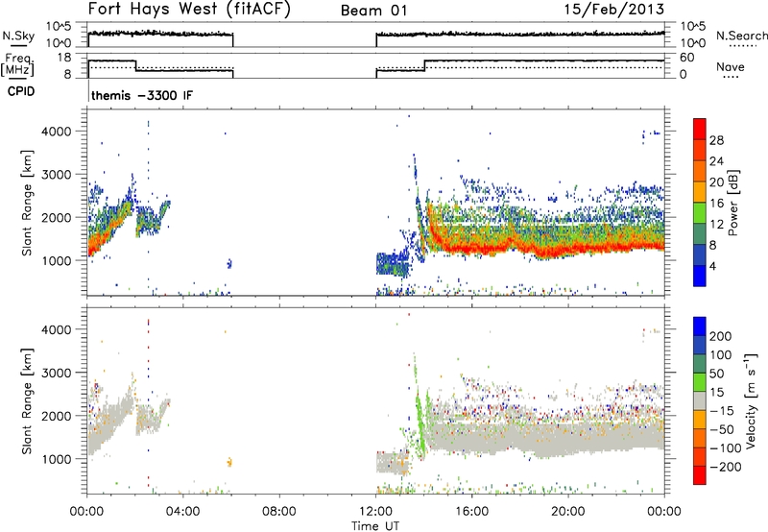Click the Fort Hays West (fitACF) title
The image size is (768, 532).
[189, 10]
